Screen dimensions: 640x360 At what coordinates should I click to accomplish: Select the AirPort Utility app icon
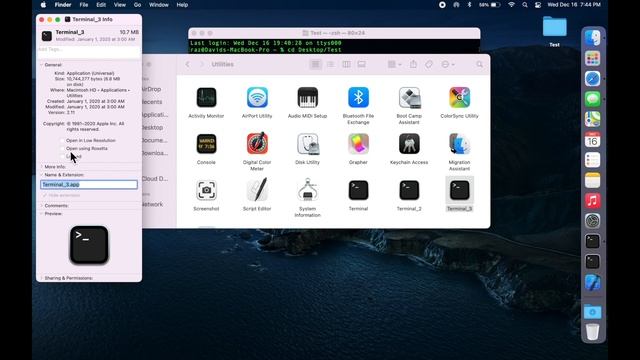(257, 98)
